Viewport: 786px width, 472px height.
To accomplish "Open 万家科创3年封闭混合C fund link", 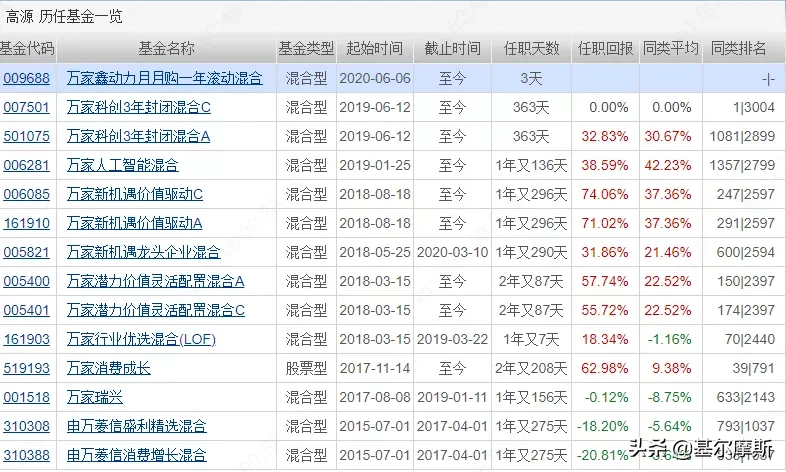I will (x=139, y=107).
